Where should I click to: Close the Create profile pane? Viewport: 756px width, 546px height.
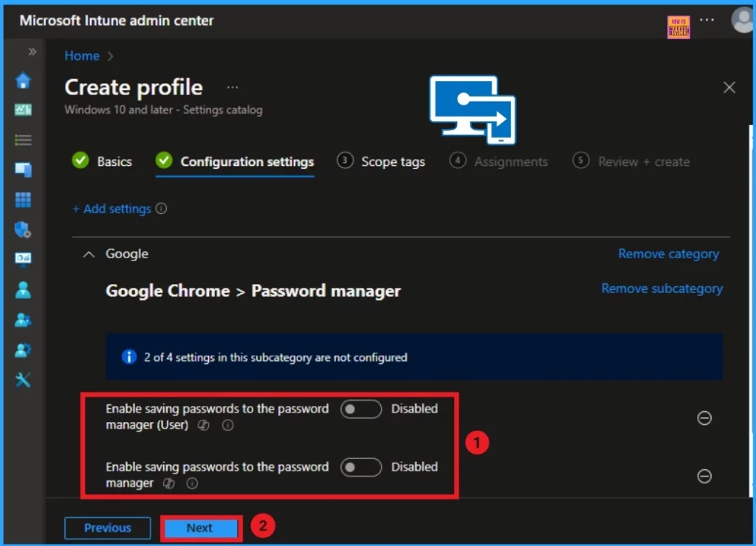[x=729, y=87]
